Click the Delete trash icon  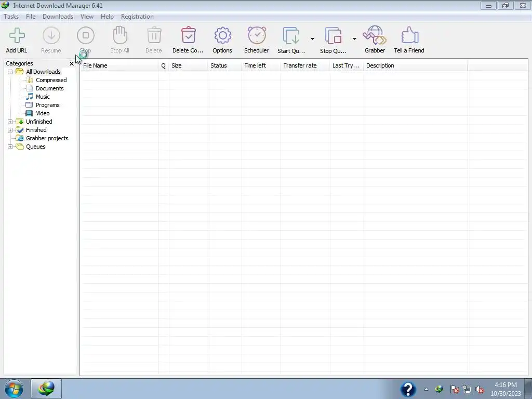(x=154, y=35)
